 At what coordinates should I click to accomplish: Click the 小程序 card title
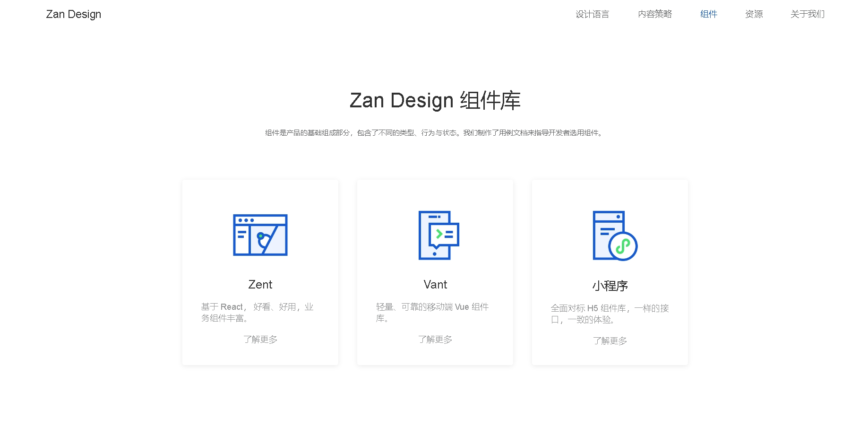click(610, 286)
